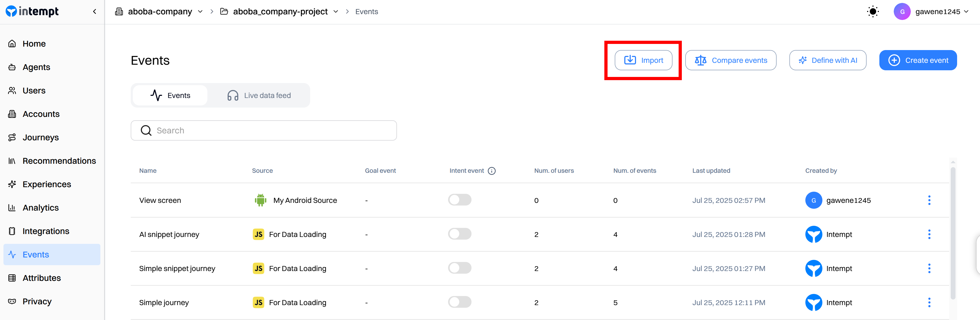The width and height of the screenshot is (980, 320).
Task: Click the gawene1245 avatar in View screen row
Action: [x=813, y=200]
